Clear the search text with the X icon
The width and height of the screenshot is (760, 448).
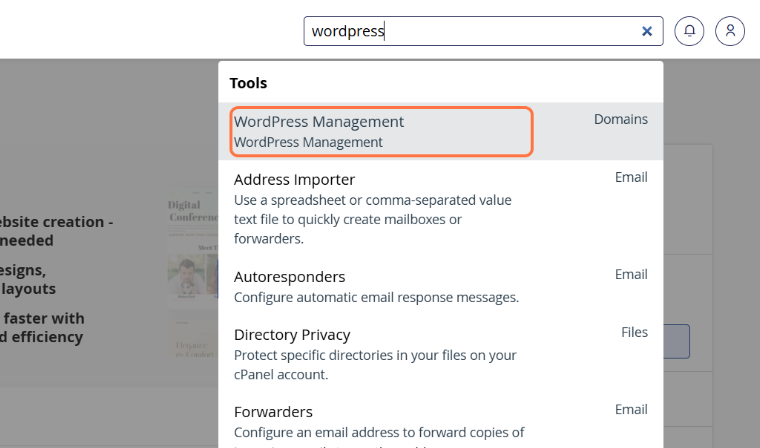tap(647, 31)
